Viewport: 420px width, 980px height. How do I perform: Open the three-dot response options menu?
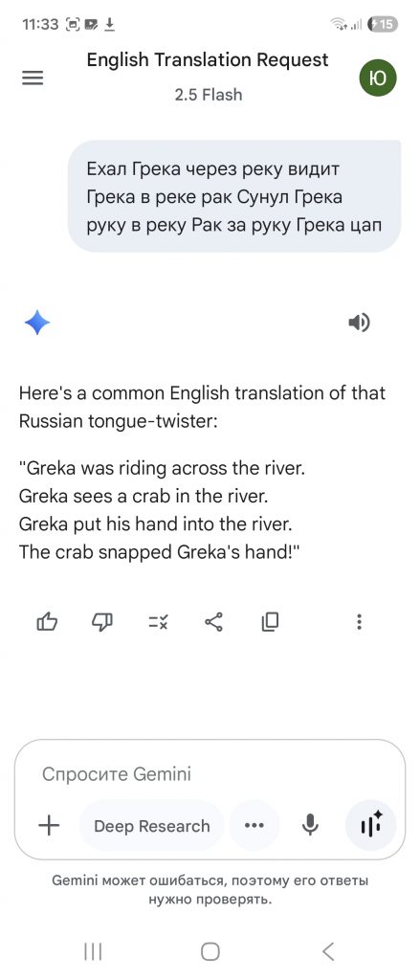coord(359,621)
